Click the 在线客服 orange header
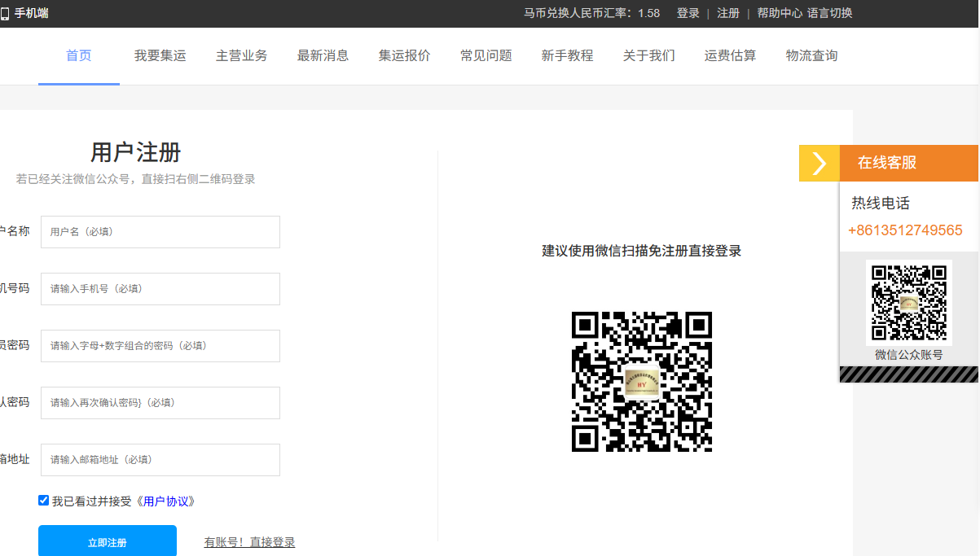Viewport: 980px width, 556px height. [x=909, y=163]
